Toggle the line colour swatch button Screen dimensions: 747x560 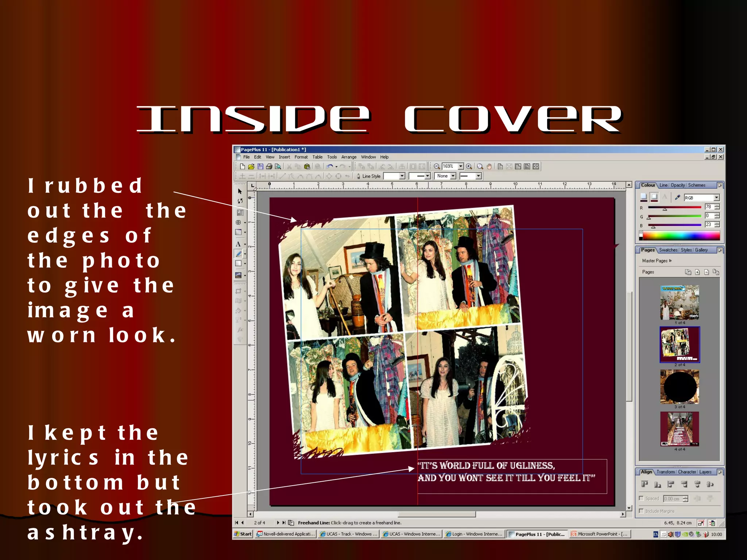click(x=654, y=197)
